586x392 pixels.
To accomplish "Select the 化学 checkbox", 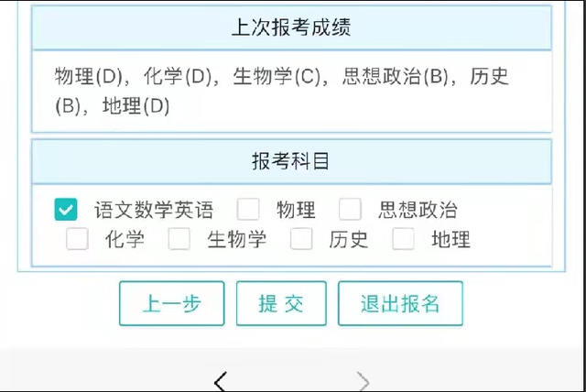I will coord(77,239).
